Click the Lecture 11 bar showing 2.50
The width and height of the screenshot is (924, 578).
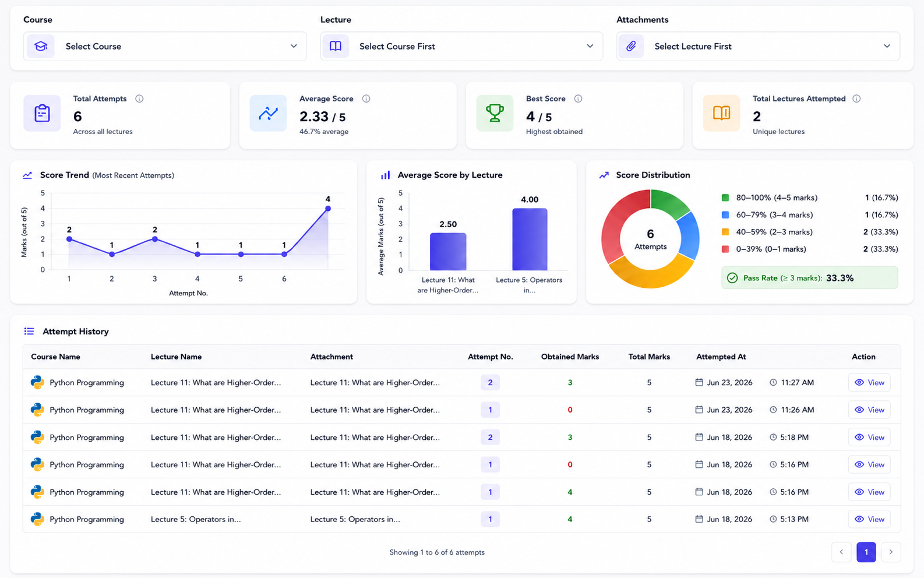pyautogui.click(x=448, y=251)
